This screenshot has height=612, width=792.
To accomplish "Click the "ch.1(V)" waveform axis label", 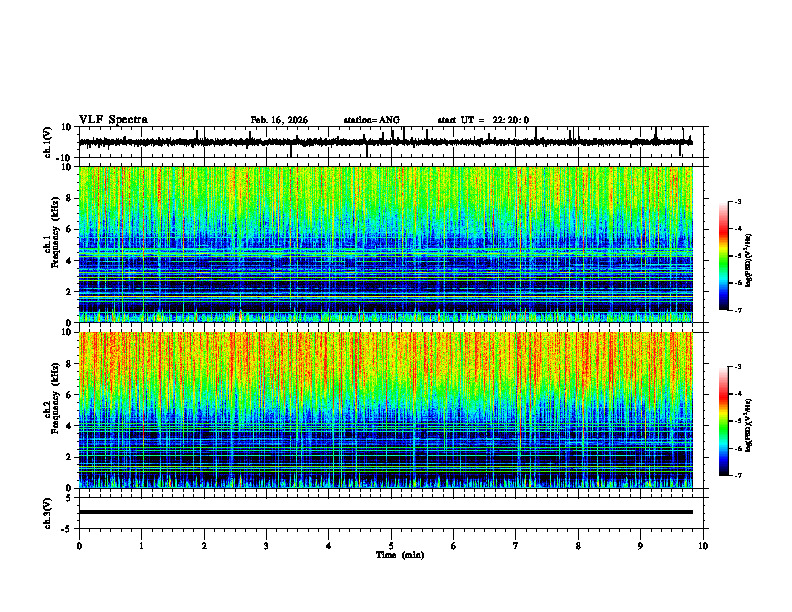I will point(47,142).
